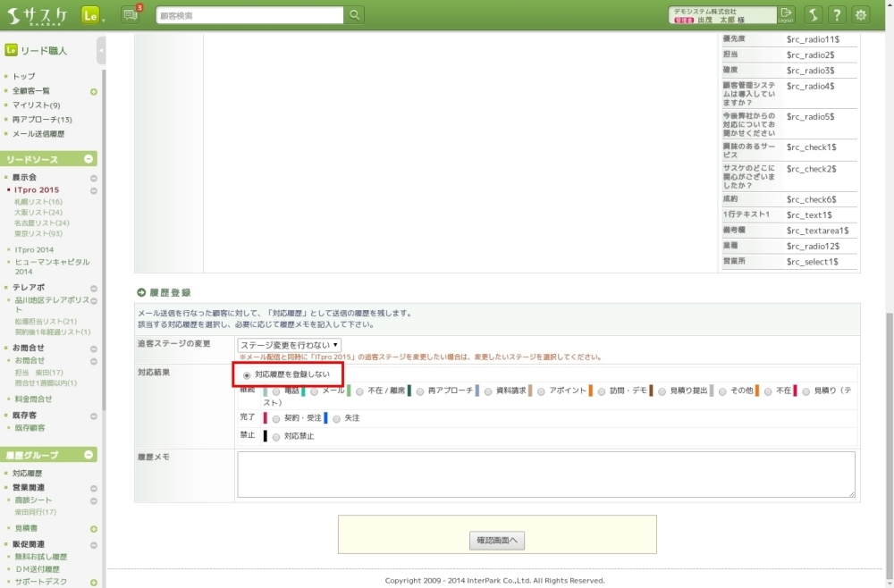This screenshot has height=588, width=894.
Task: Open the help question mark icon
Action: pos(837,15)
